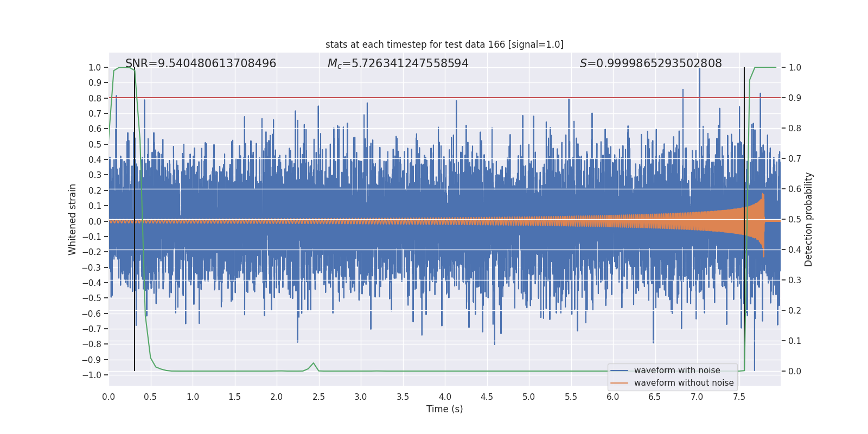Click detection probability axis tick label 0.2
This screenshot has height=434, width=868.
click(795, 310)
